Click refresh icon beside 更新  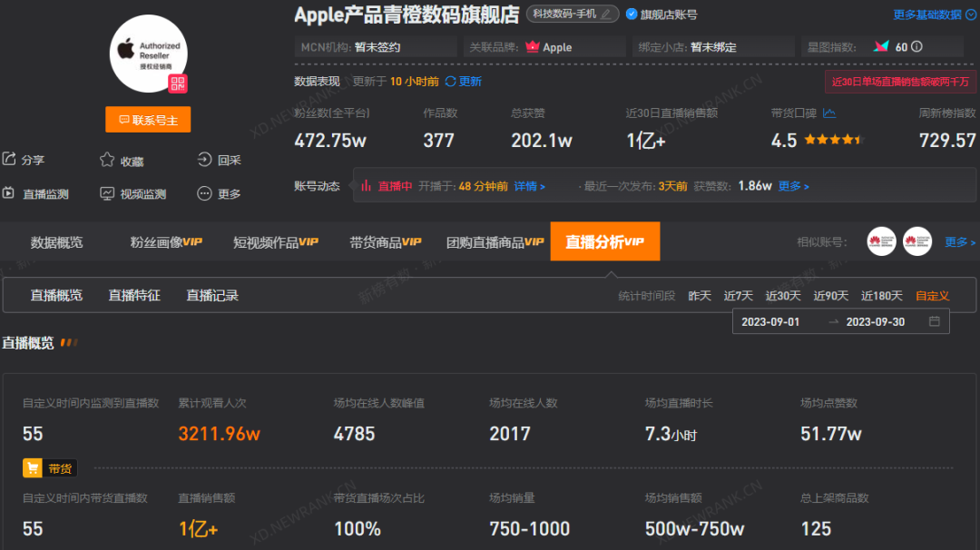click(451, 82)
